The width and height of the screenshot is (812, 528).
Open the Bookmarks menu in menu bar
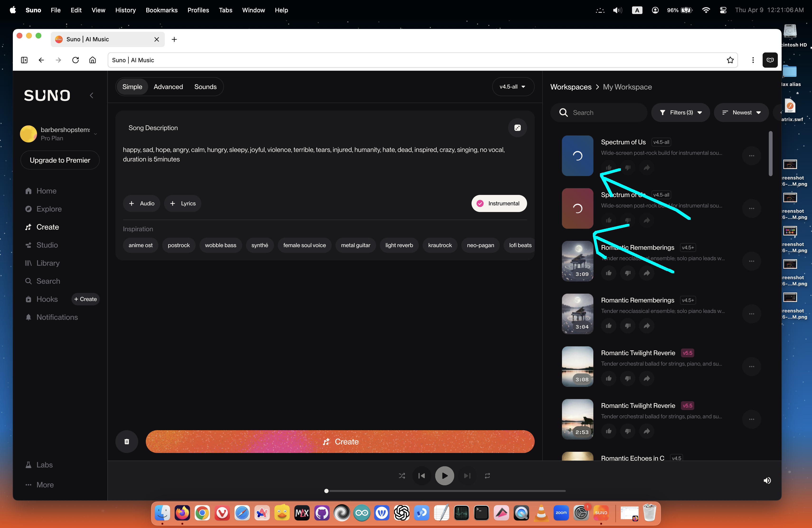[161, 10]
